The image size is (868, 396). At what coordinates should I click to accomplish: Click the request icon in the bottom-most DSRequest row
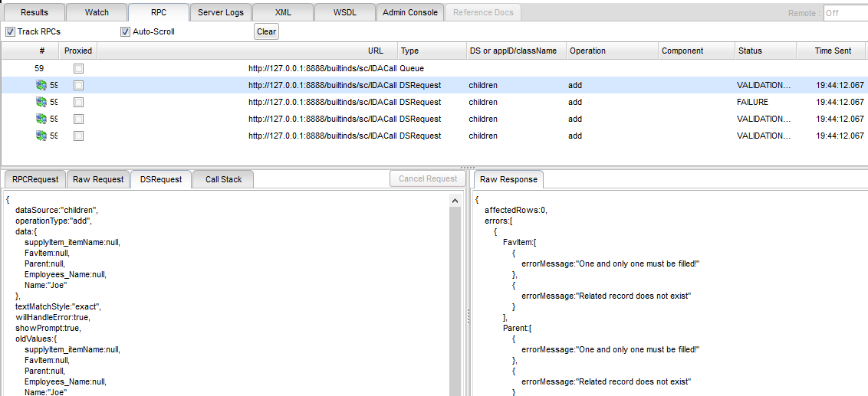41,135
